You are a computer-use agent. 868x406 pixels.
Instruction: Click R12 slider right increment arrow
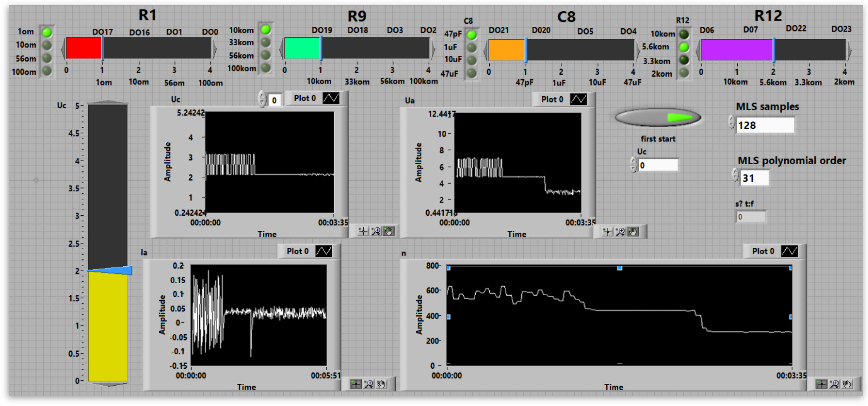tap(849, 51)
